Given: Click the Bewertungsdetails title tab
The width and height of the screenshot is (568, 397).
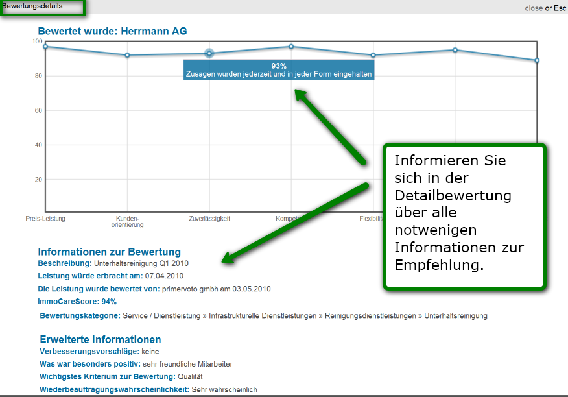Looking at the screenshot, I should [x=43, y=7].
